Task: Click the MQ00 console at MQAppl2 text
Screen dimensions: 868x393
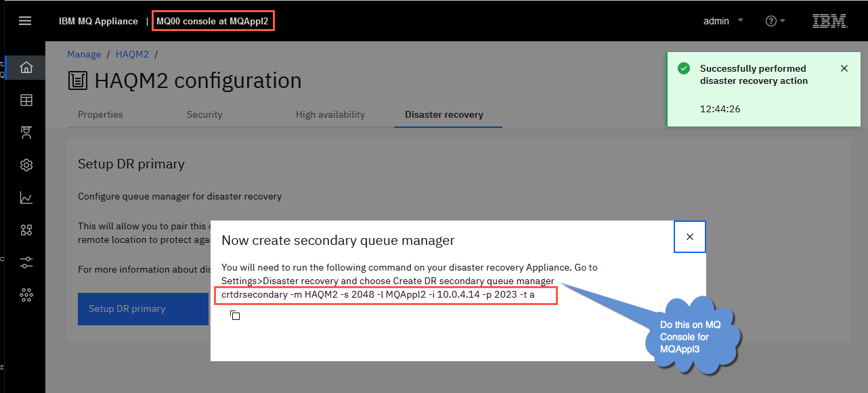Action: (213, 21)
